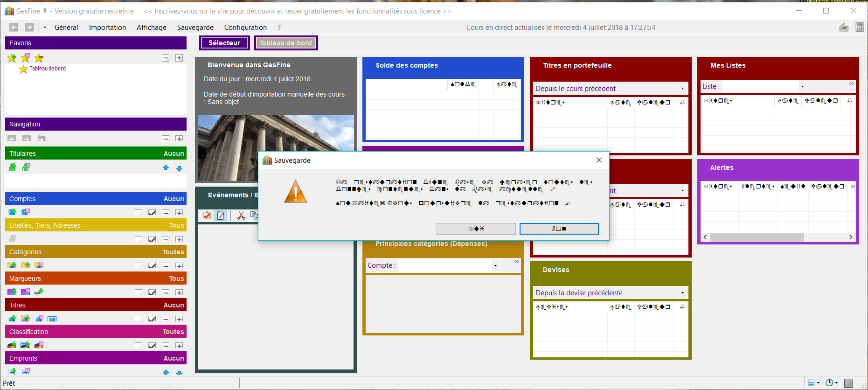
Task: Toggle the checked checkbox in Catégories row
Action: [152, 266]
